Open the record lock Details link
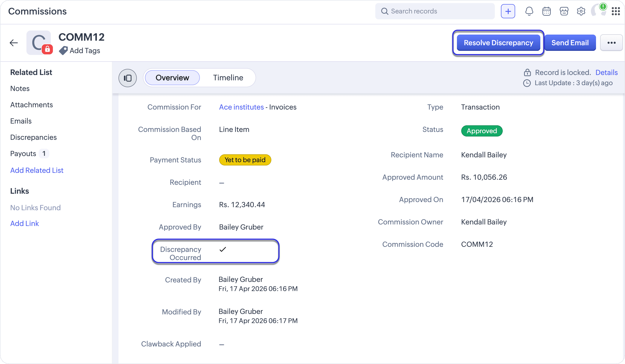This screenshot has width=625, height=364. click(606, 72)
